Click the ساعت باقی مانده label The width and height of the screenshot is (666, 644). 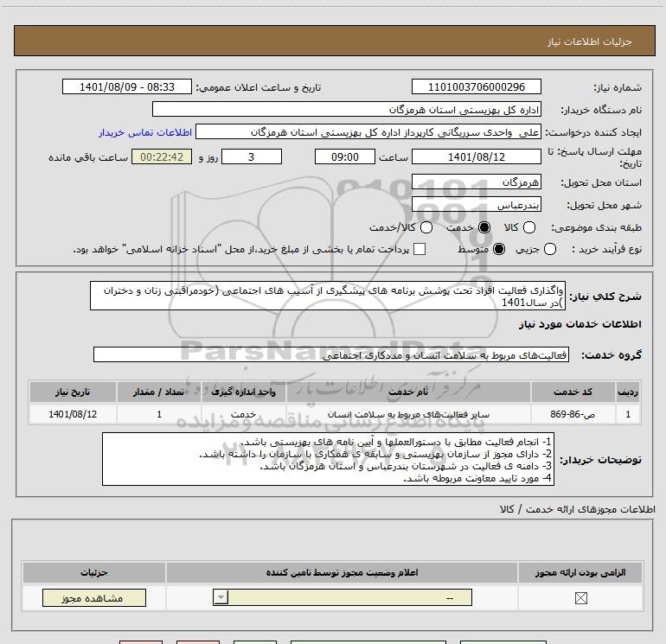click(x=88, y=157)
